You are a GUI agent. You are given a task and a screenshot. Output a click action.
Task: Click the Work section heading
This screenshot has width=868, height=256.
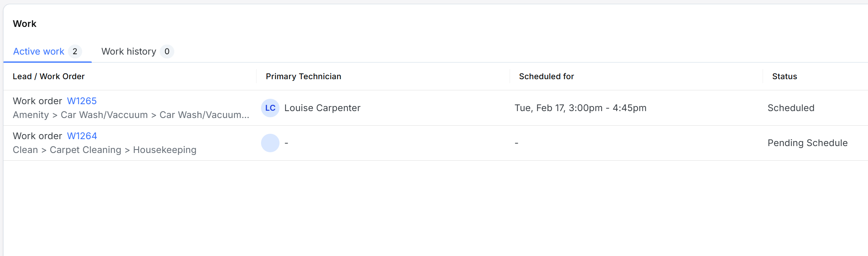(25, 24)
